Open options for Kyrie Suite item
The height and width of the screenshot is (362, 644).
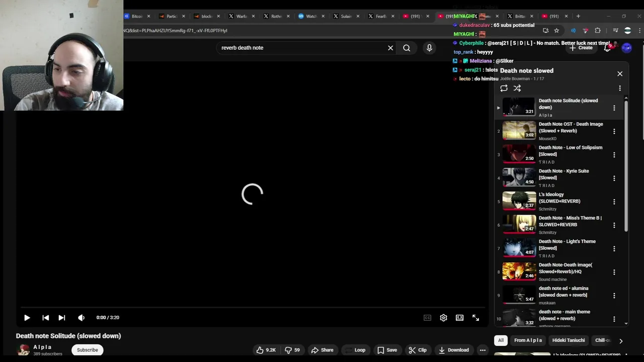[x=614, y=178]
